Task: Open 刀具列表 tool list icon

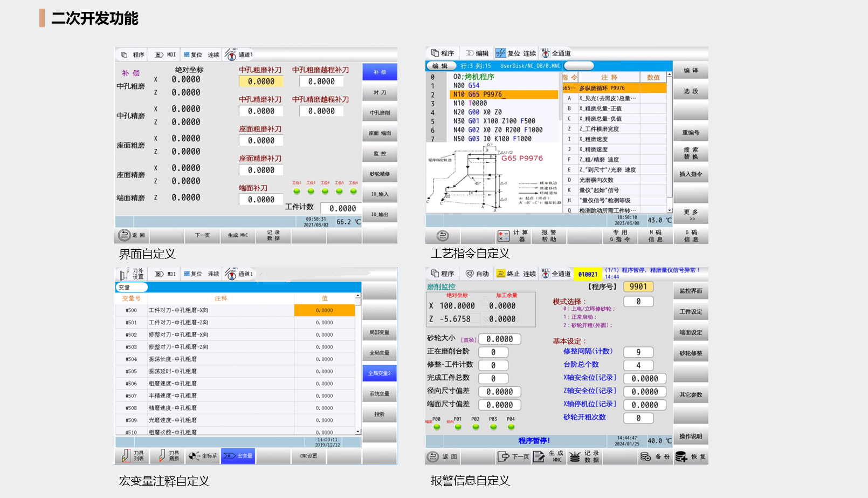Action: [x=126, y=456]
